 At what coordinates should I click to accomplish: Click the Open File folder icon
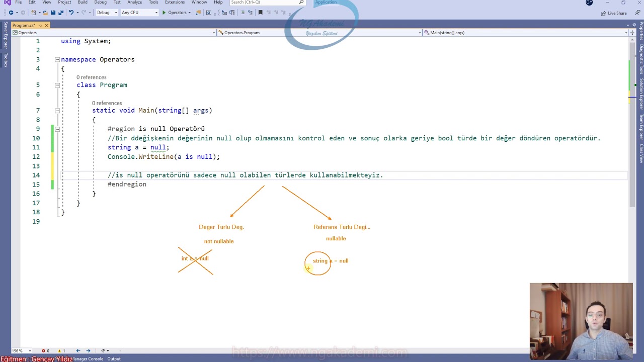coord(45,13)
